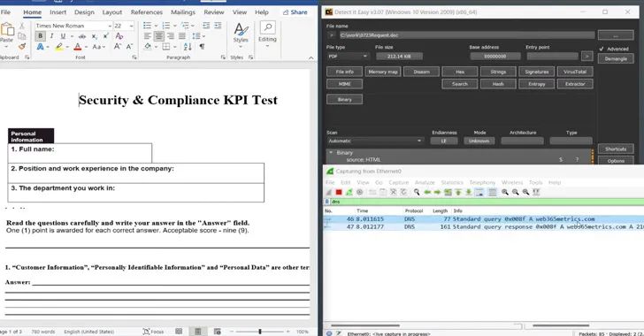The height and width of the screenshot is (336, 644).
Task: Go to next packet in Wireshark
Action: point(437,192)
